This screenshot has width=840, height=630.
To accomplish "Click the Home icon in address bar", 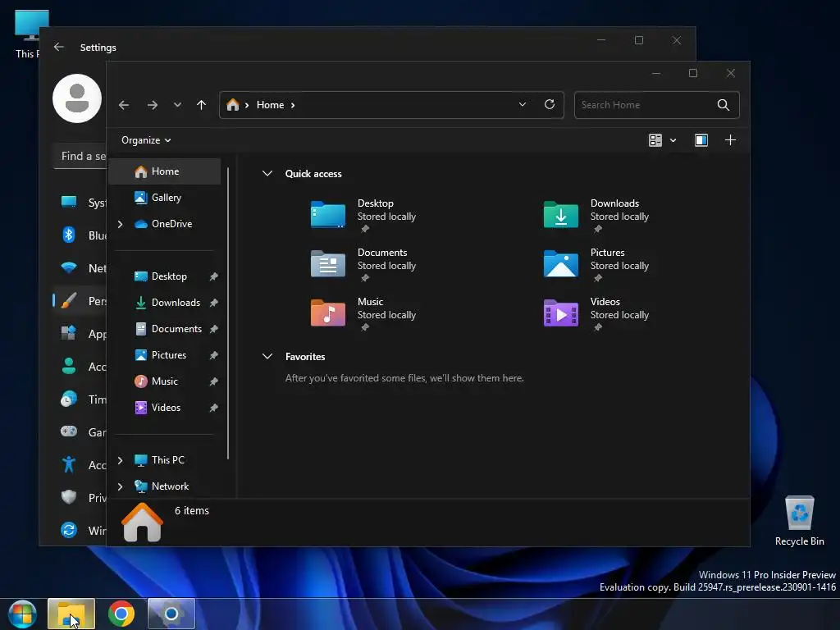I will (x=232, y=105).
